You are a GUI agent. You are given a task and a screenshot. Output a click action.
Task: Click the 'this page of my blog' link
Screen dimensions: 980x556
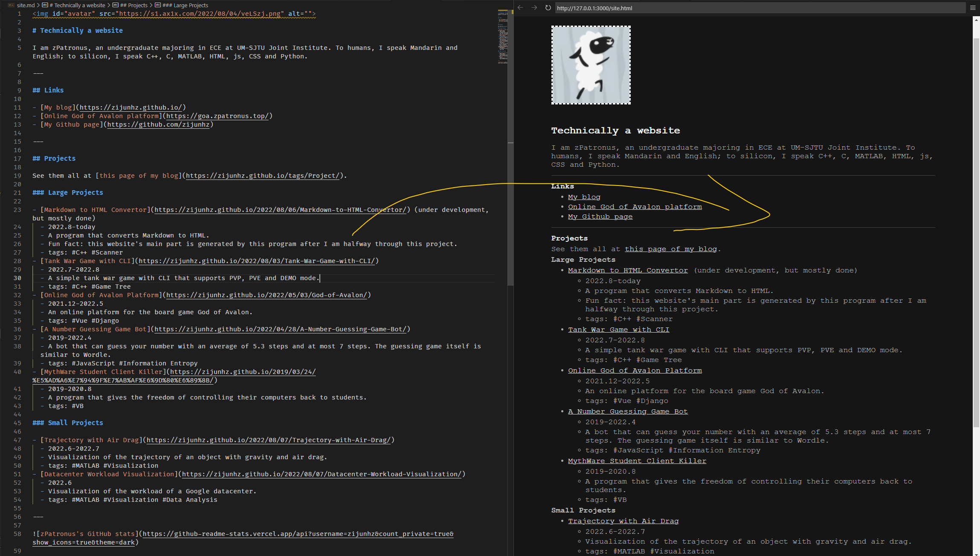click(671, 249)
